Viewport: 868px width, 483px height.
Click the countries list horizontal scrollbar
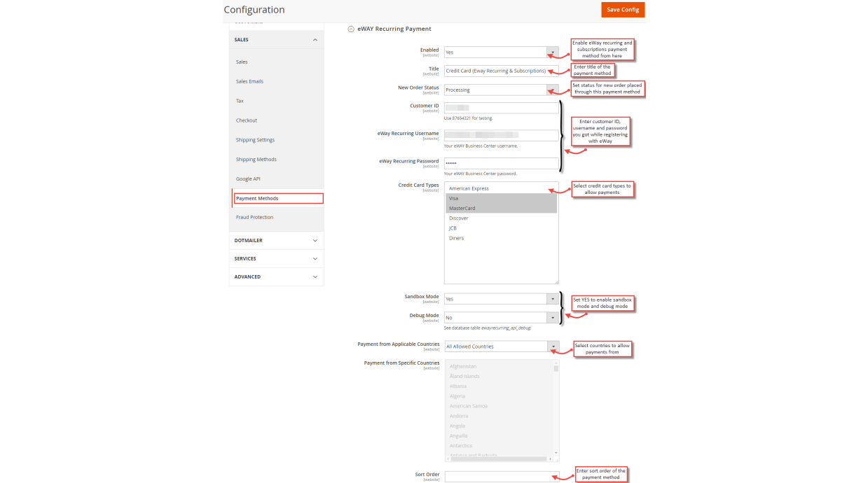pos(500,459)
